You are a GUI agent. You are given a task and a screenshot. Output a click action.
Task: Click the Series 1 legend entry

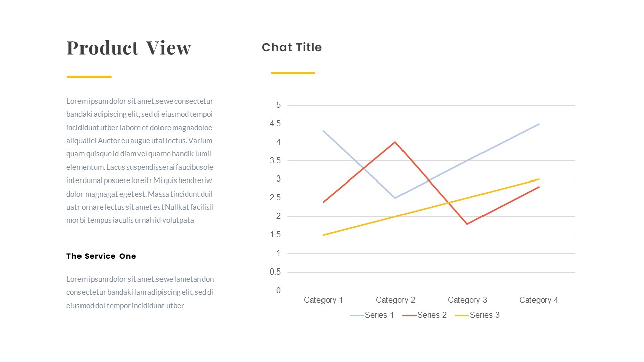coord(373,315)
